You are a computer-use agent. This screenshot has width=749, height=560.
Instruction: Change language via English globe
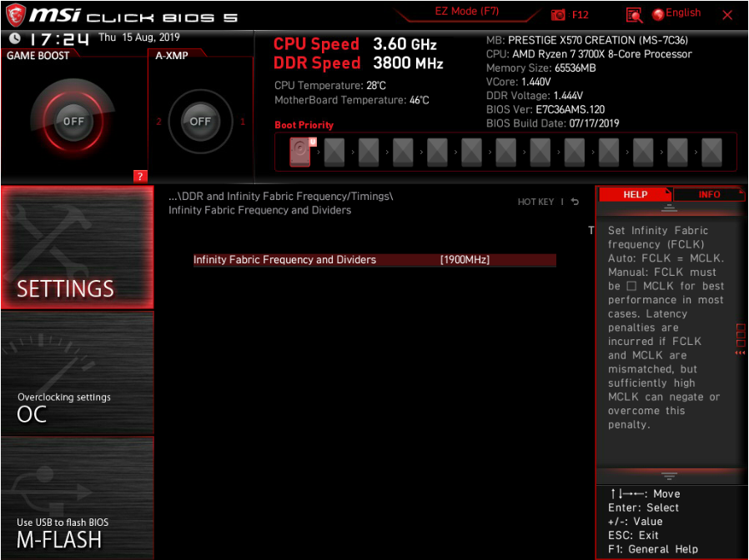pyautogui.click(x=676, y=13)
